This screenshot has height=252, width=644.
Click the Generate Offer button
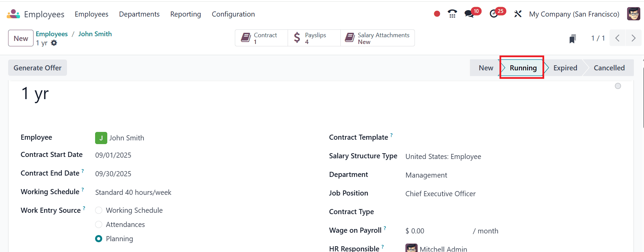tap(38, 68)
